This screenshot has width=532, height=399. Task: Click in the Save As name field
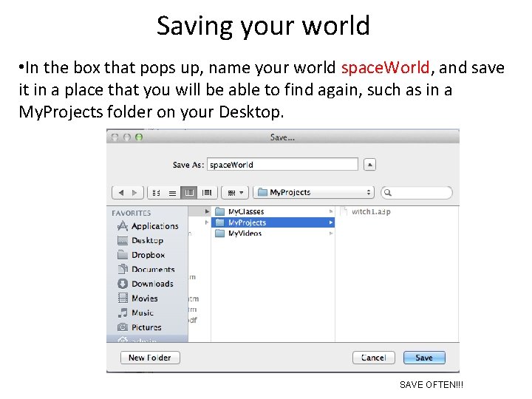coord(282,165)
